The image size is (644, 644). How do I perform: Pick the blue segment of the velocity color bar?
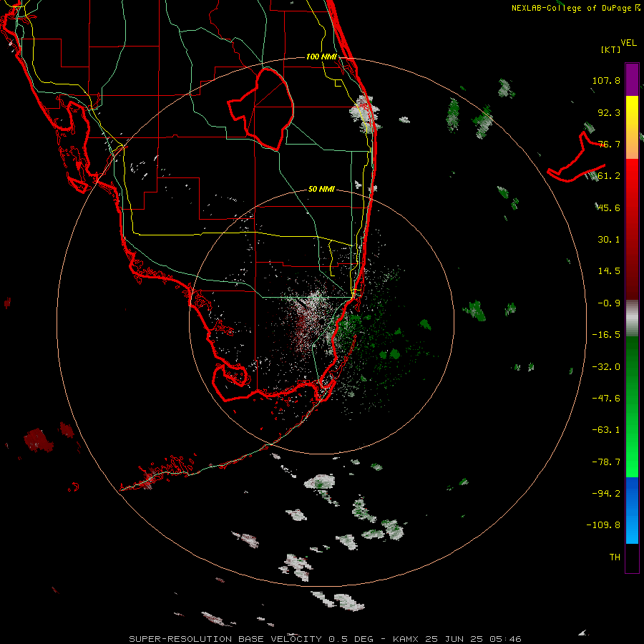[632, 510]
